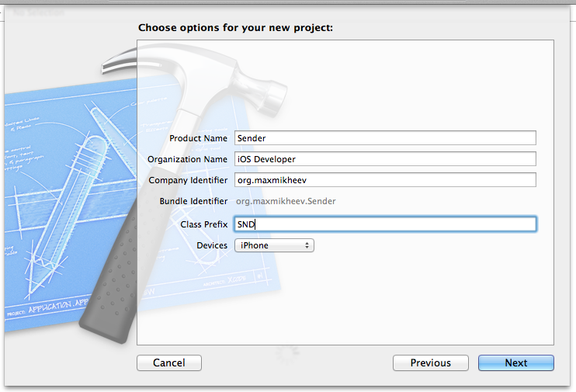Click into the Organization Name text field
Image resolution: width=576 pixels, height=392 pixels.
tap(385, 159)
